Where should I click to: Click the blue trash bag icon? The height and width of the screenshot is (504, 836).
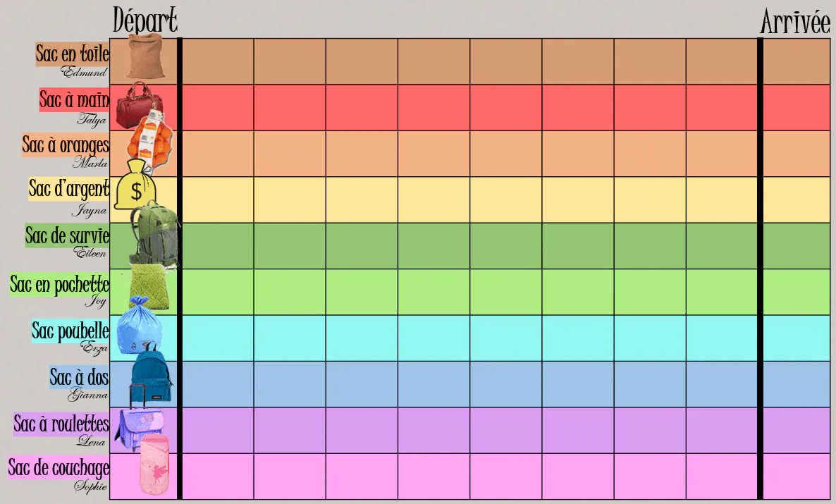(139, 326)
